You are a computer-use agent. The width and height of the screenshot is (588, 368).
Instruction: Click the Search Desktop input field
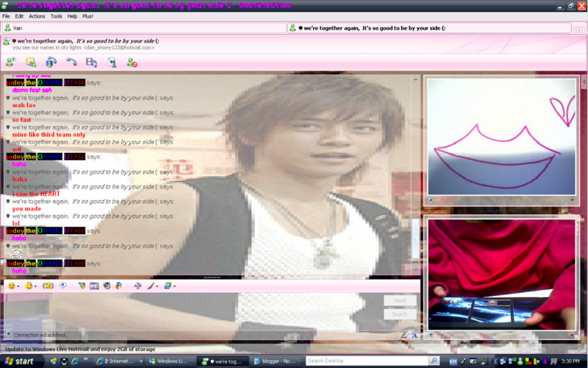pyautogui.click(x=367, y=361)
